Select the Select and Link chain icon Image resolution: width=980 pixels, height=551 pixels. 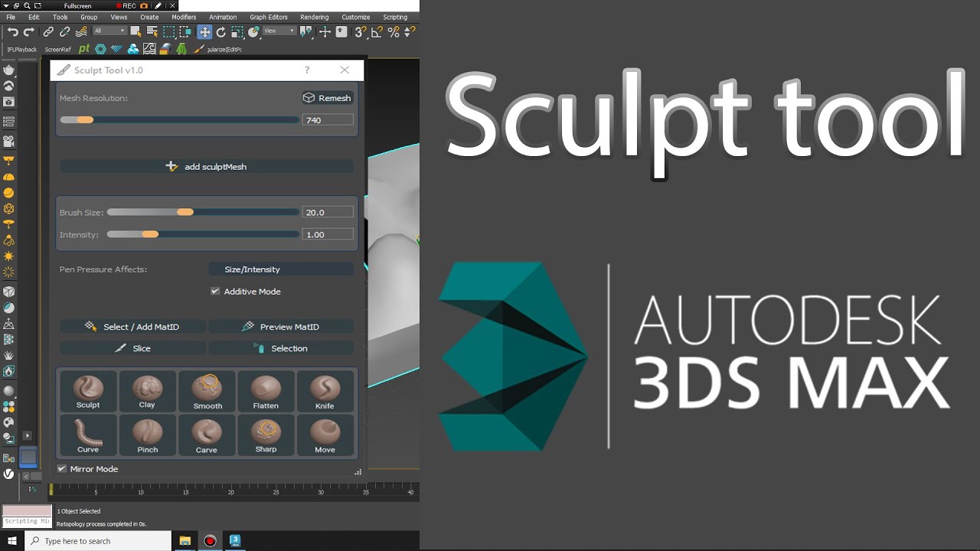click(x=48, y=32)
